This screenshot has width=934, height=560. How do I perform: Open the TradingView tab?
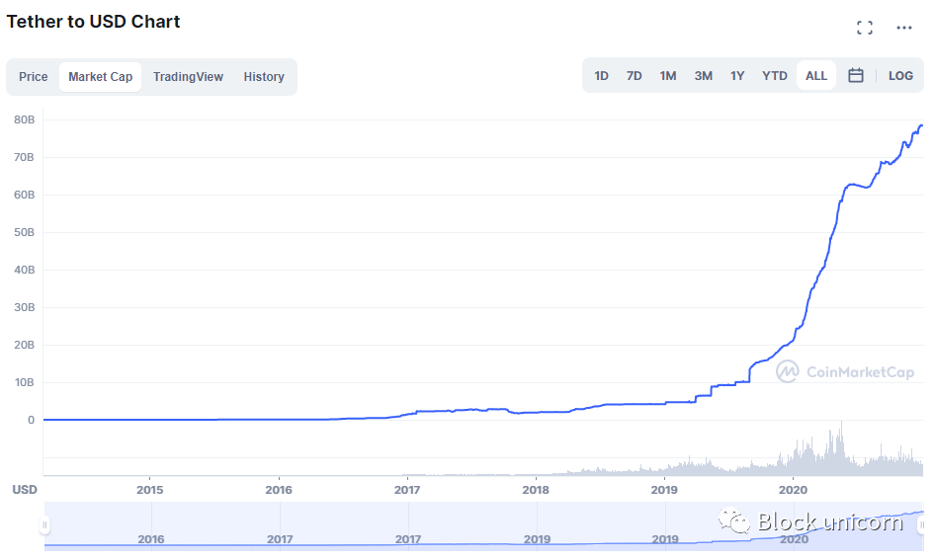coord(188,77)
